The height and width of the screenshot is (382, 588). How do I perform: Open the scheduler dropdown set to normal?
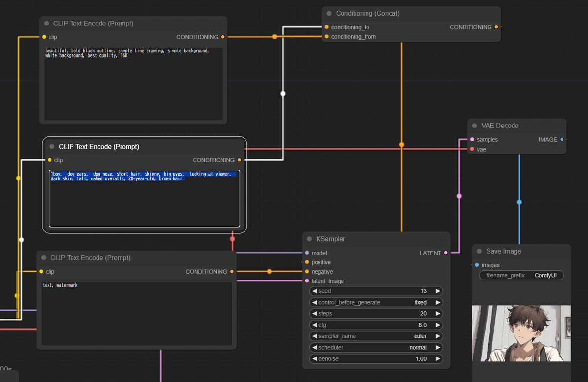tap(376, 348)
